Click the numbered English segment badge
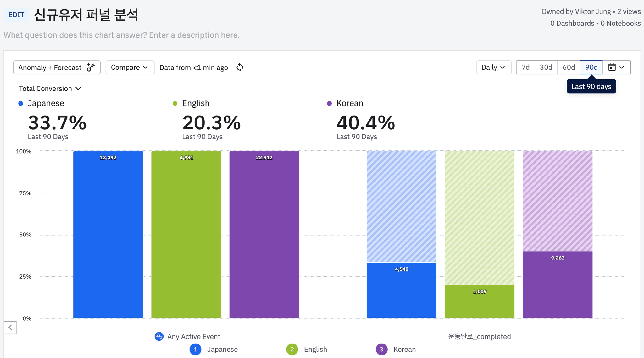 point(292,349)
